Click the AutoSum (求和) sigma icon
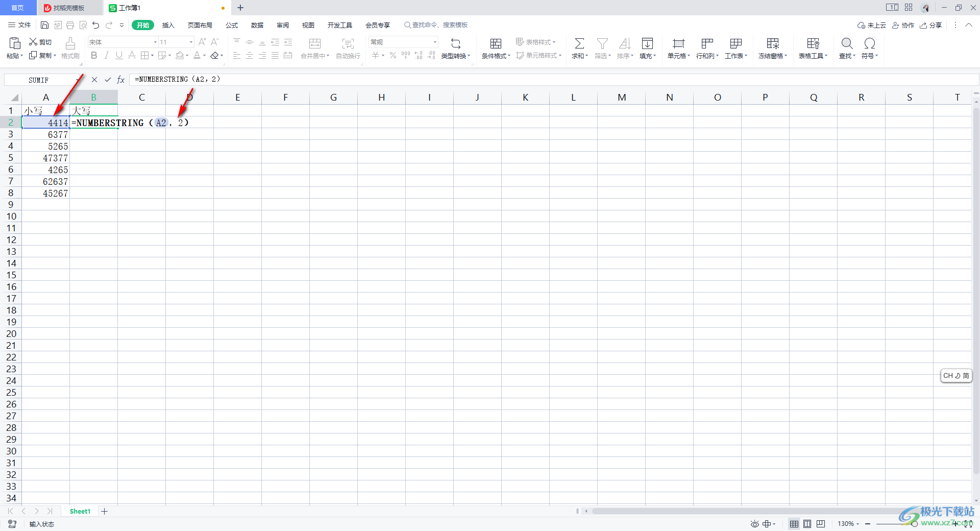This screenshot has height=531, width=980. (x=579, y=43)
